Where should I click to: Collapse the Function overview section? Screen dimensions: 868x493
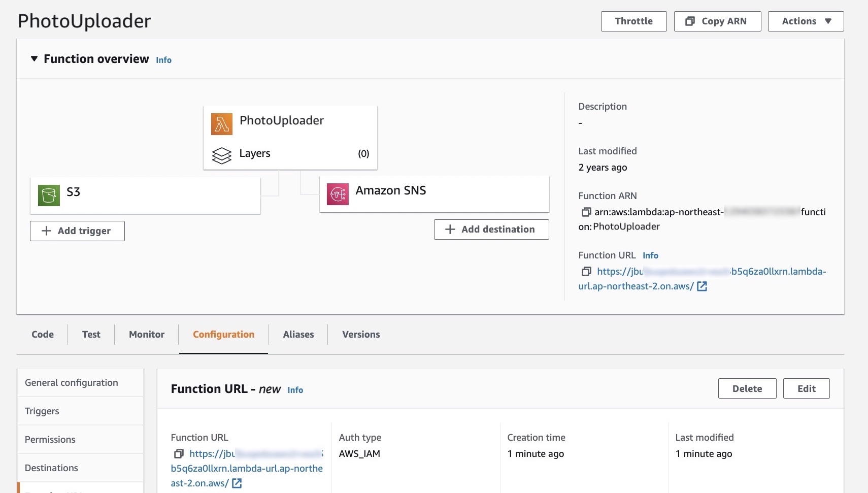coord(34,58)
